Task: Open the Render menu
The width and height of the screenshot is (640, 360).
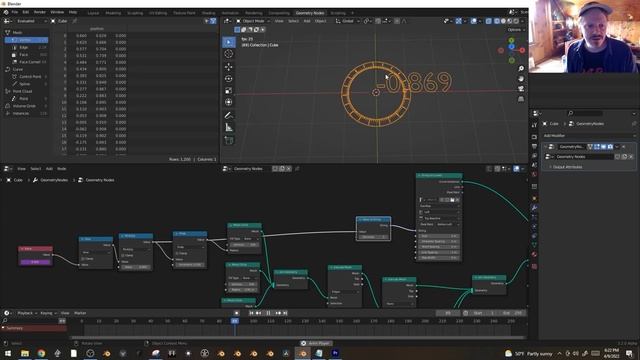Action: 40,12
